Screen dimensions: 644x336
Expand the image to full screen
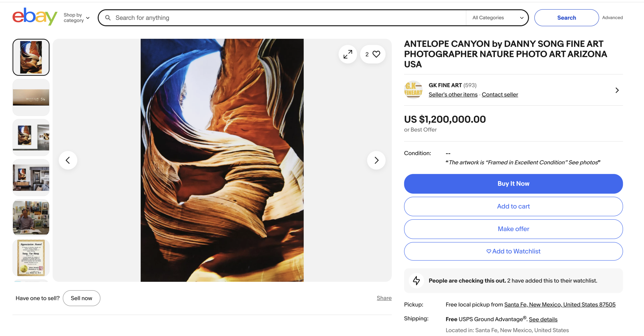[348, 54]
